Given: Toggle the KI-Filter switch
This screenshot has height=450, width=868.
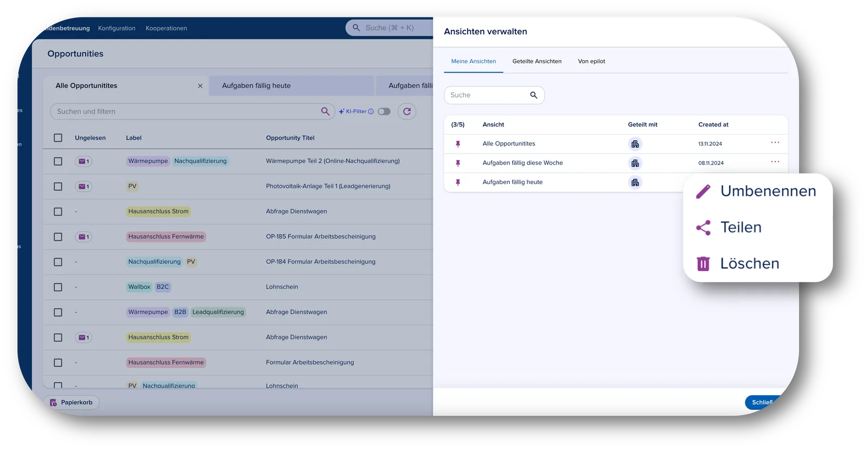Looking at the screenshot, I should click(384, 111).
